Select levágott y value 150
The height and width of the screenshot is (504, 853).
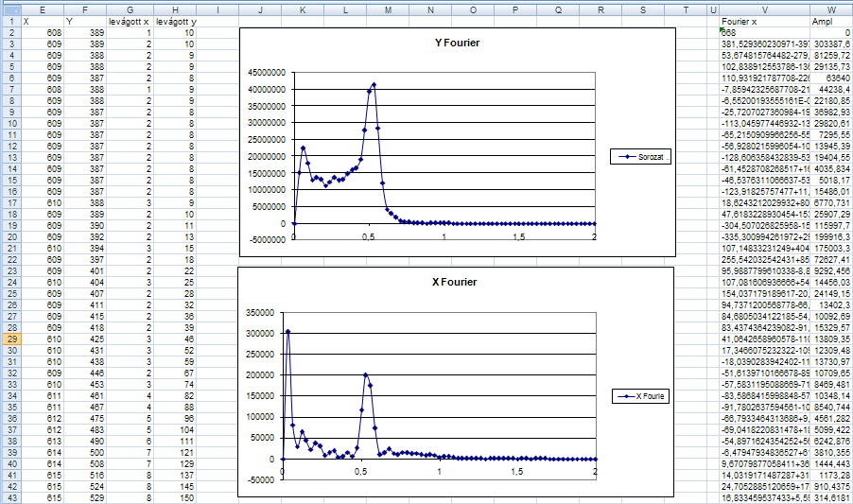pyautogui.click(x=175, y=498)
